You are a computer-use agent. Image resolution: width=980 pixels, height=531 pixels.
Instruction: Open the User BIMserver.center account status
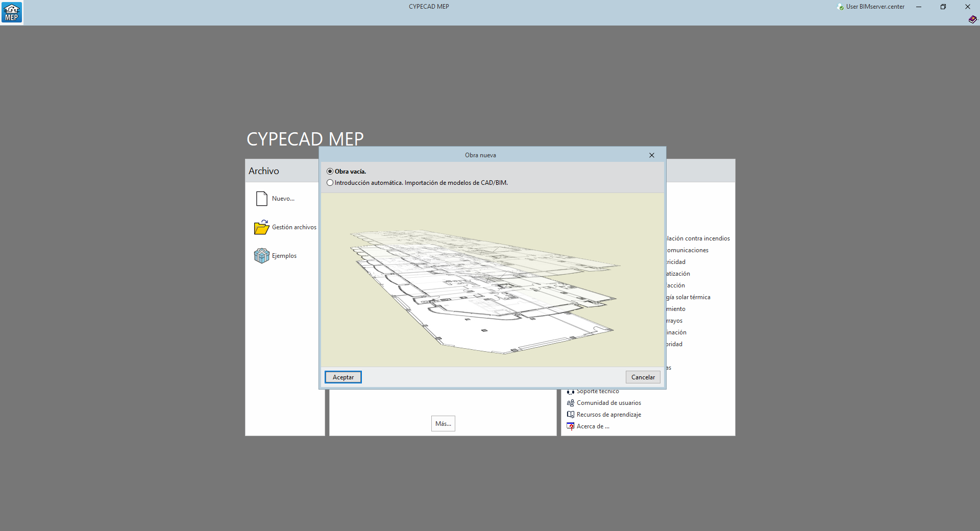[871, 7]
